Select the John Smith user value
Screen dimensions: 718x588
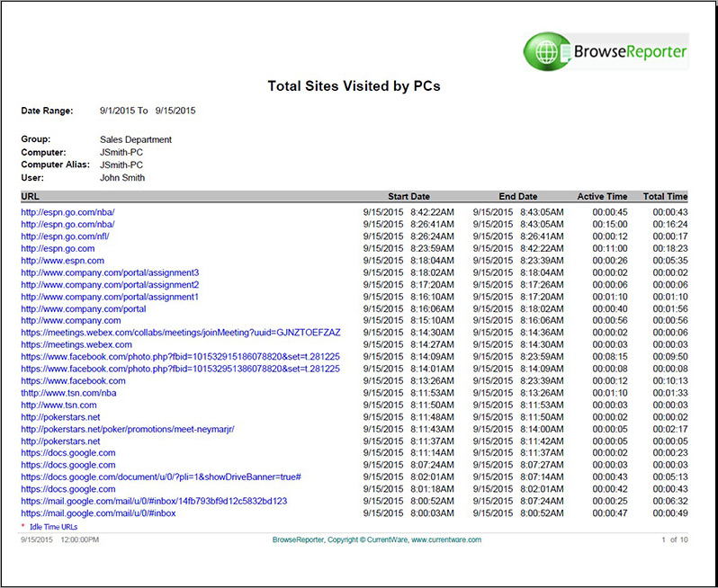(x=122, y=177)
